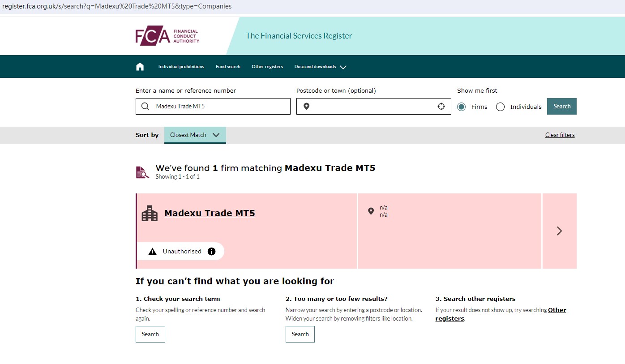Viewport: 625px width, 364px height.
Task: Click '1. Check your search term' heading
Action: coord(178,299)
